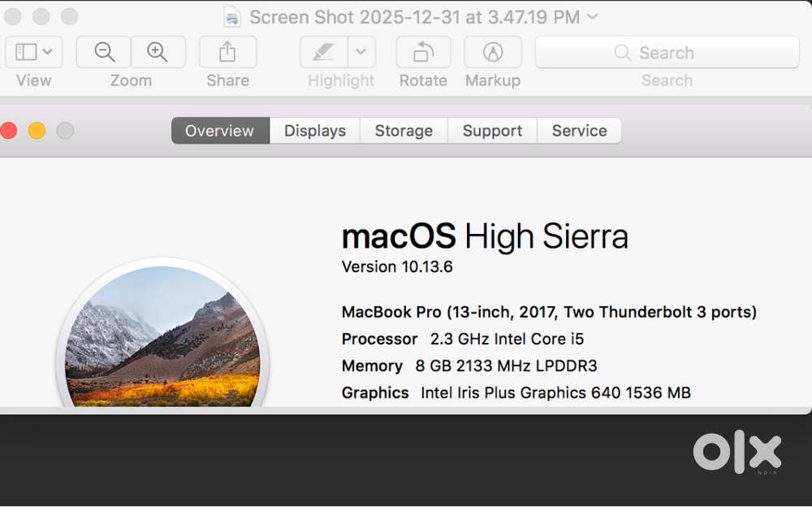
Task: Click the sidebar View icon
Action: pos(26,53)
